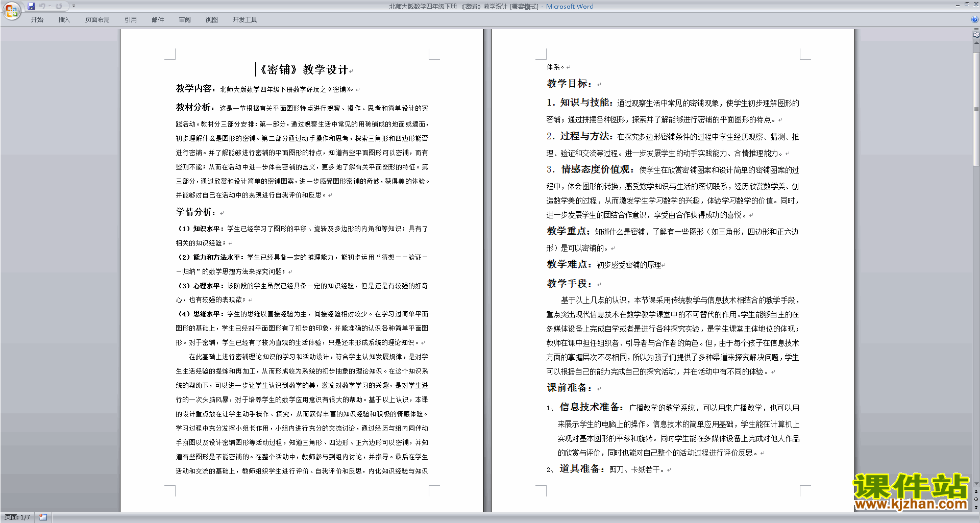This screenshot has width=980, height=523.
Task: Click the Previous Page double-arrow button
Action: pyautogui.click(x=976, y=491)
